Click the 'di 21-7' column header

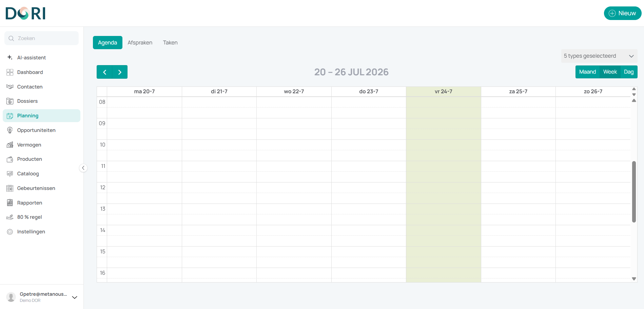click(x=219, y=92)
